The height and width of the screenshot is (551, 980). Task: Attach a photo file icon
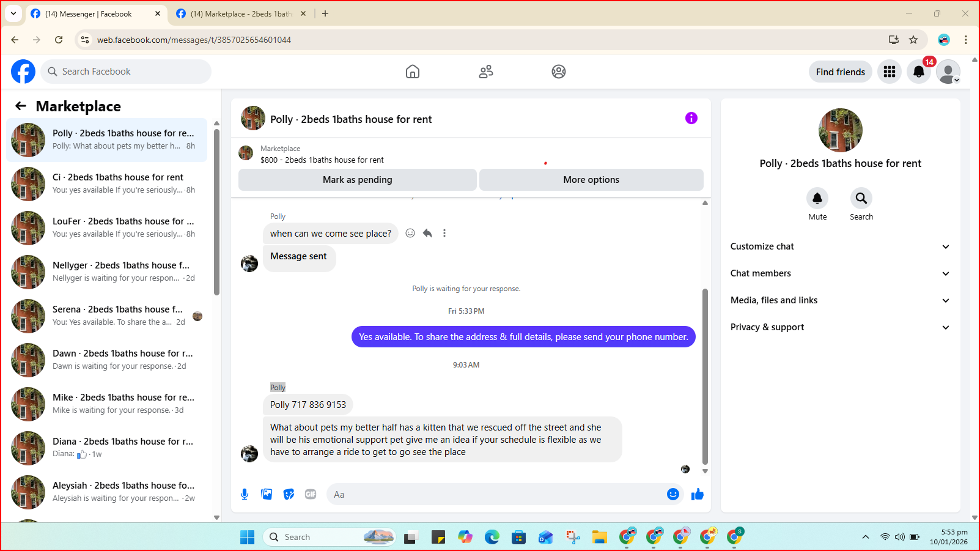coord(267,494)
